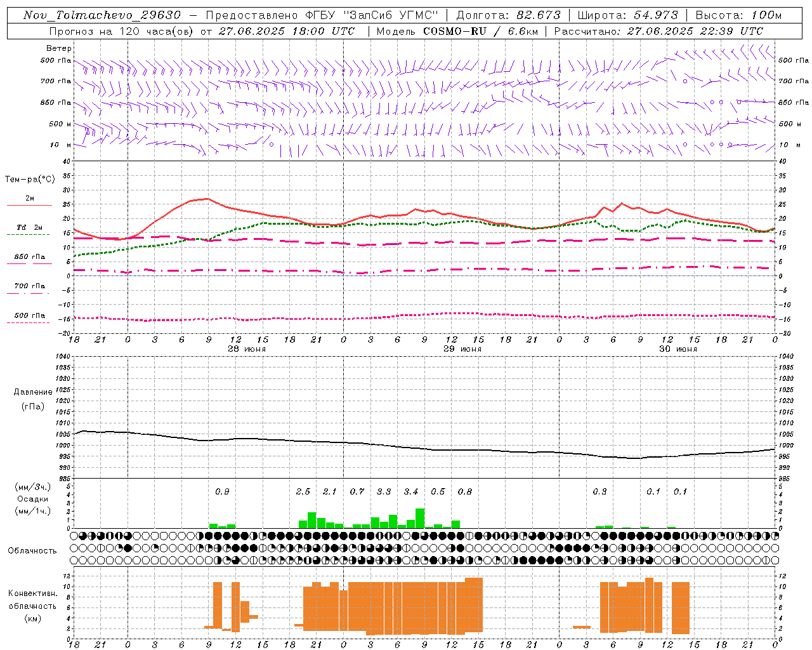Viewport: 812px width, 650px height.
Task: Click the Долгота: 82.673 value
Action: [x=508, y=15]
